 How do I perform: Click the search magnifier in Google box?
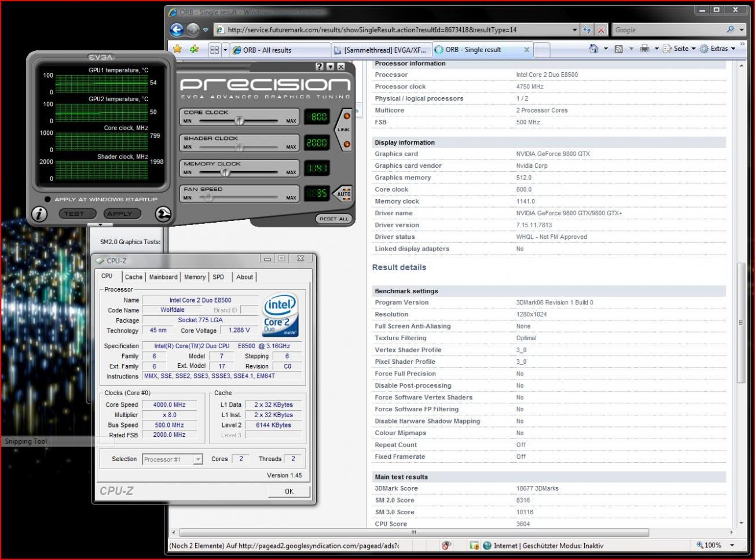730,30
